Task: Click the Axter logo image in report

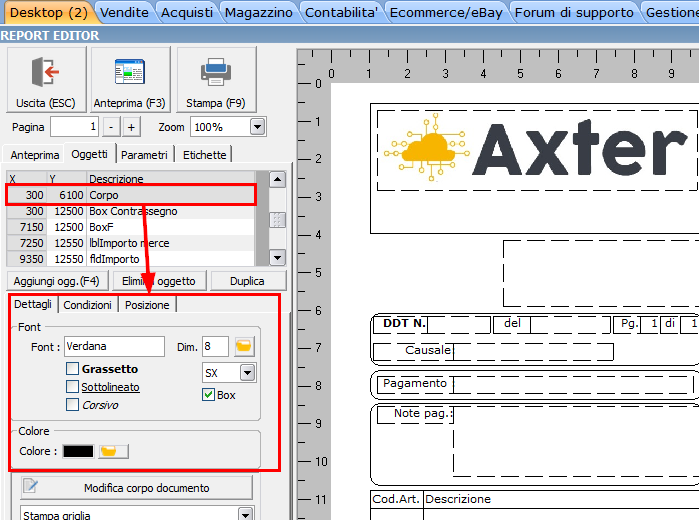Action: [537, 149]
